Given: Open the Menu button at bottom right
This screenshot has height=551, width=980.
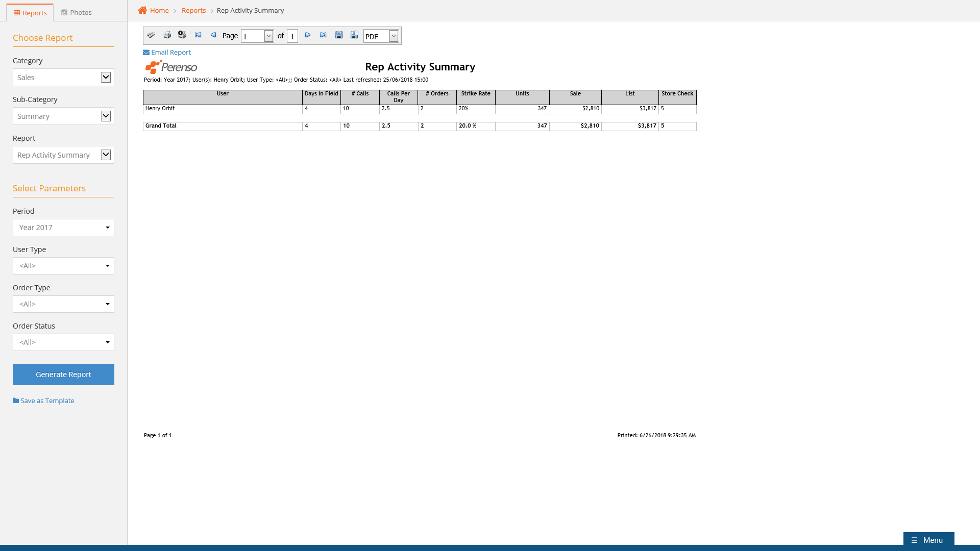Looking at the screenshot, I should pyautogui.click(x=928, y=540).
